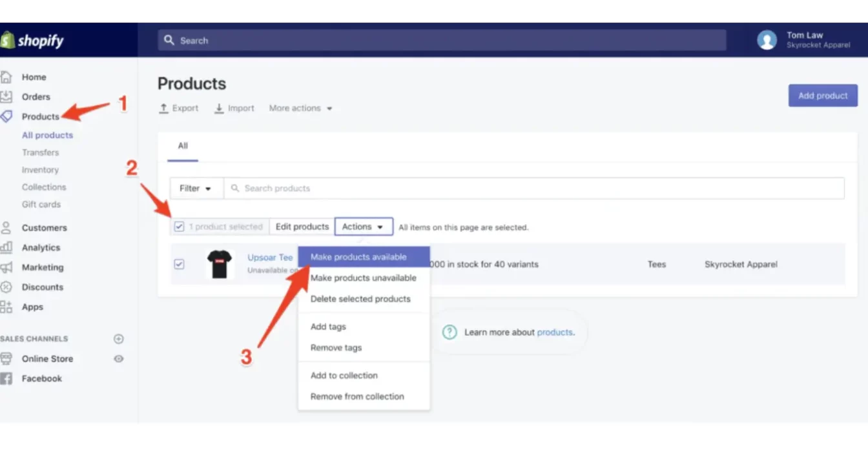Open Online Store sales channel

pos(47,359)
